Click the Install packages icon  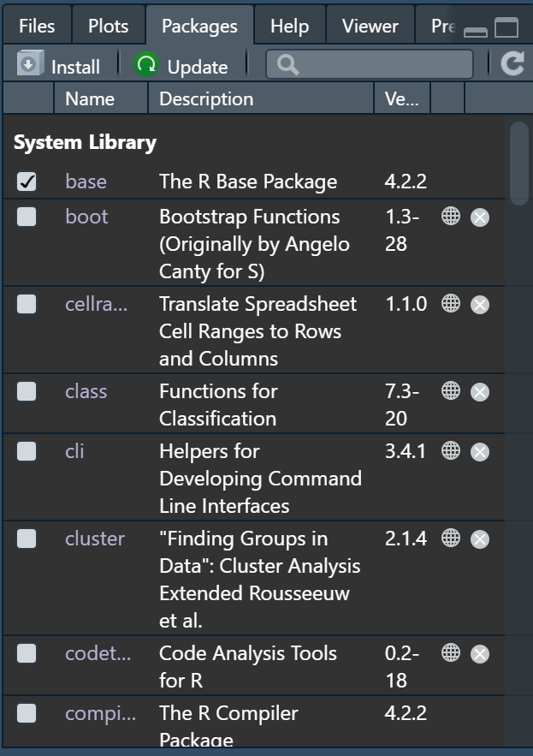30,63
